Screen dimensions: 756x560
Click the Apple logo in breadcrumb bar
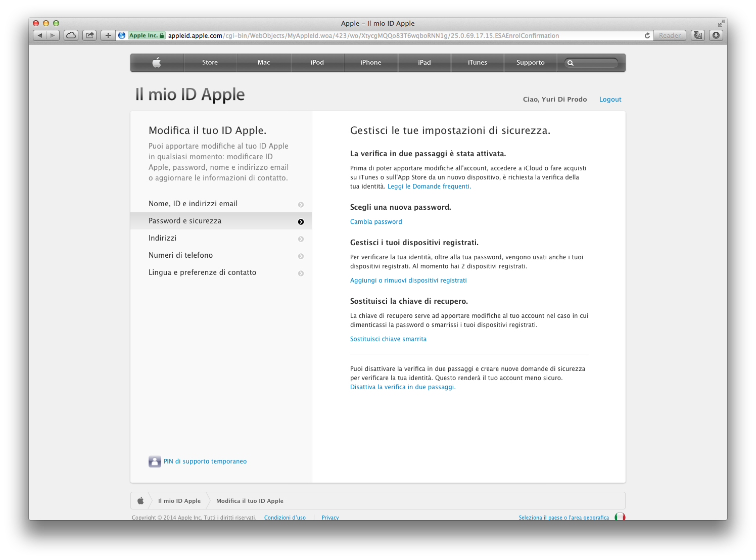(140, 501)
